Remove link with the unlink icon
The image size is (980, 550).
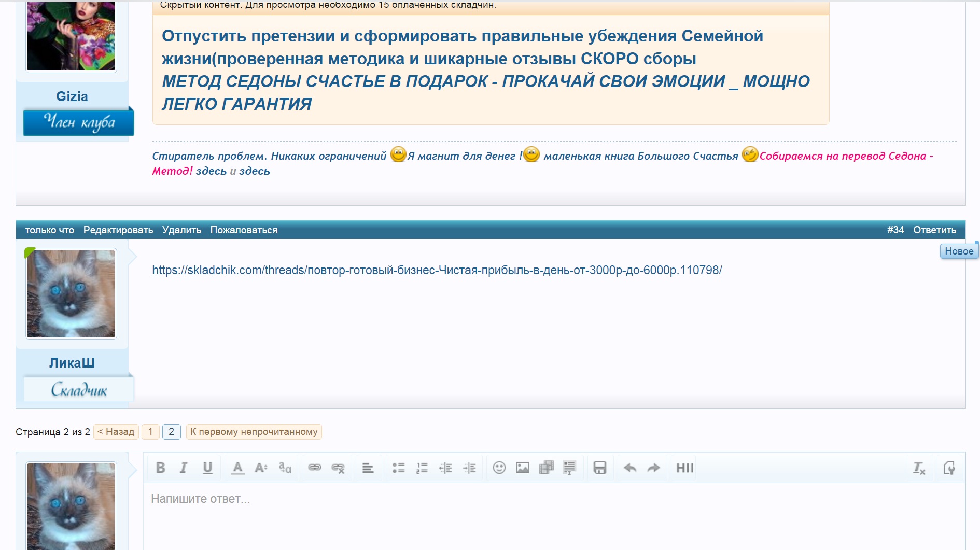(338, 468)
